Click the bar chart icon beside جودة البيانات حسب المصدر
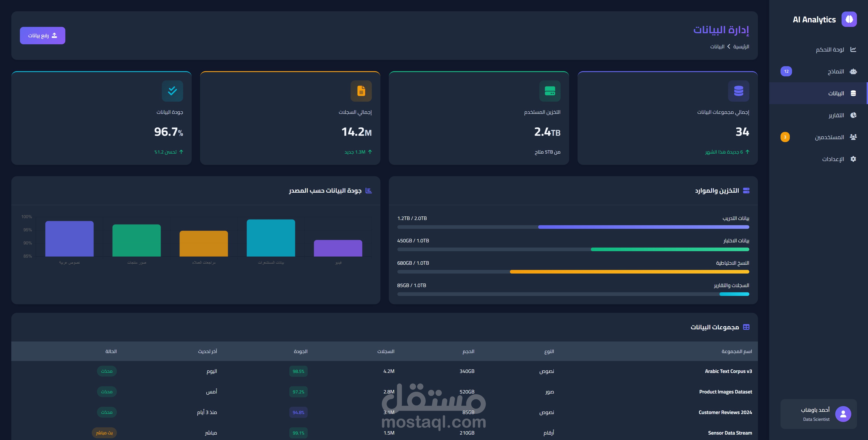 tap(369, 191)
